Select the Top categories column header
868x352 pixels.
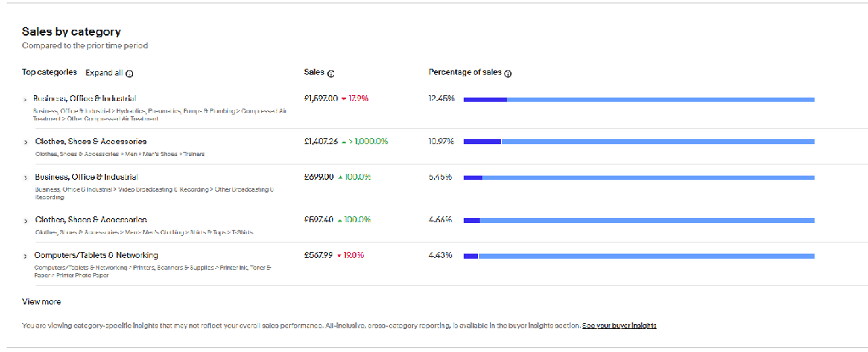tap(49, 73)
